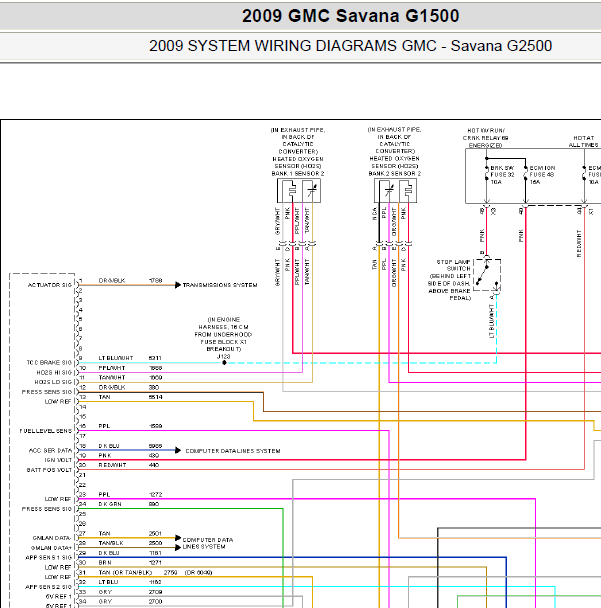Click the 'ACC SER DATA' pin label
The height and width of the screenshot is (608, 601).
[x=50, y=451]
